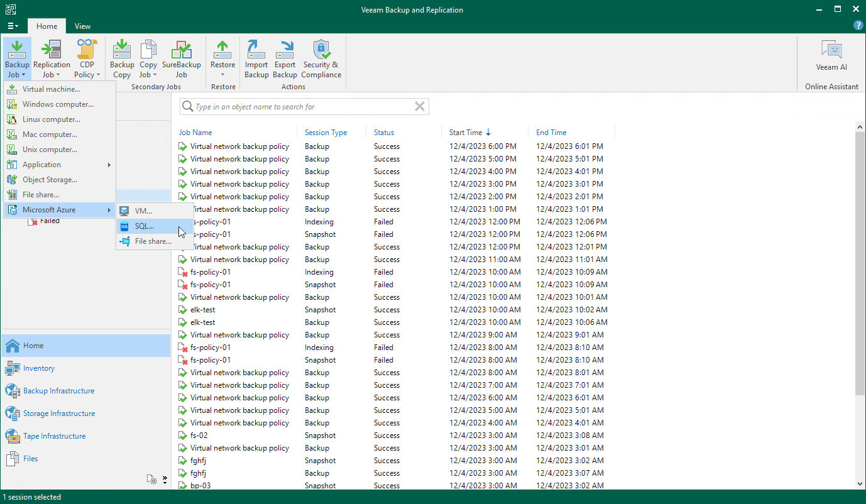Select the Failed tree node

click(x=50, y=221)
